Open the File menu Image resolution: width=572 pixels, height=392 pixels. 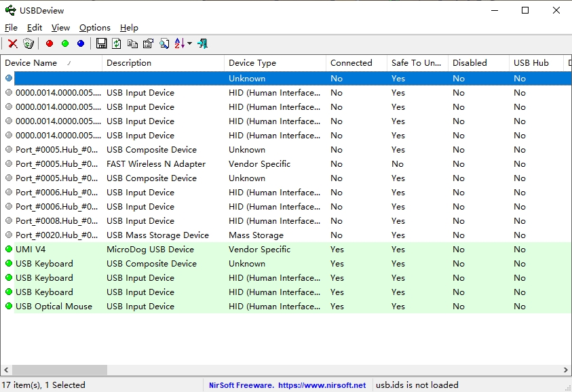pos(11,28)
